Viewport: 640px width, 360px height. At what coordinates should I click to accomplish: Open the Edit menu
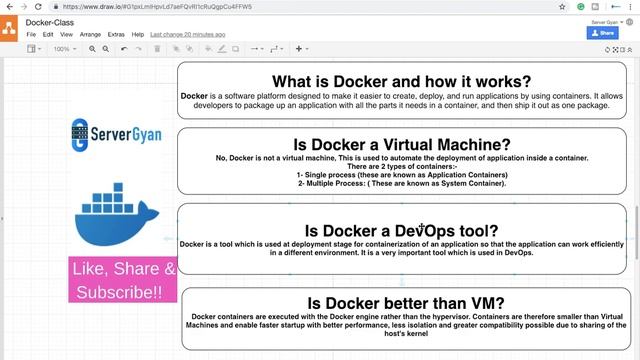[x=48, y=35]
